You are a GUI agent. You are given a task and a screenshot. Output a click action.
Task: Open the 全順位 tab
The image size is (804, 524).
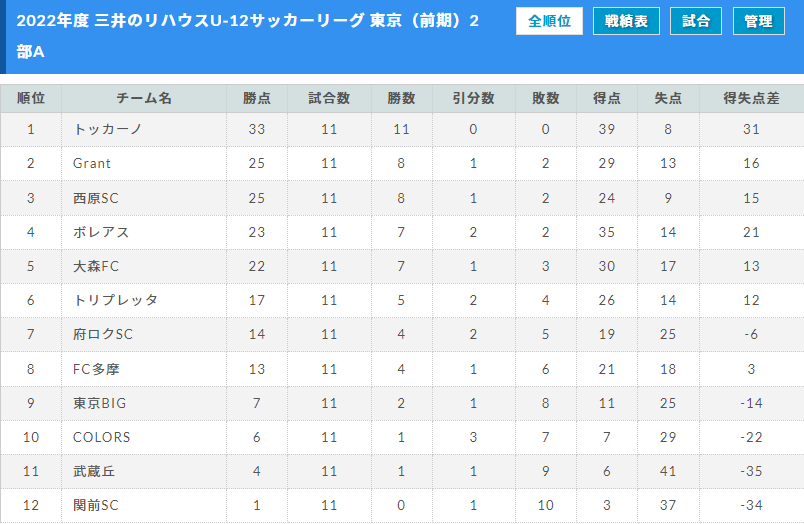549,21
